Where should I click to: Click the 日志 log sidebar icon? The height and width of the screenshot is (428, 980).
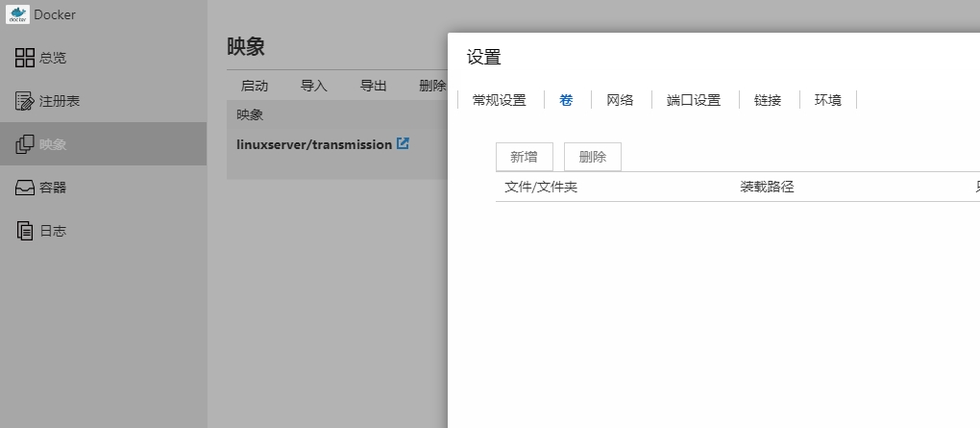pos(25,231)
